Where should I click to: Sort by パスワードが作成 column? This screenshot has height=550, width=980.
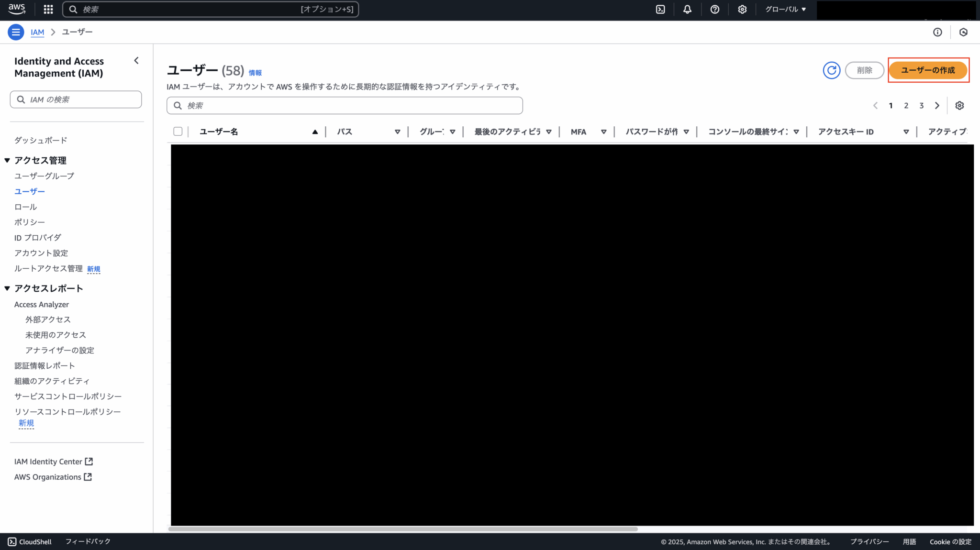686,132
